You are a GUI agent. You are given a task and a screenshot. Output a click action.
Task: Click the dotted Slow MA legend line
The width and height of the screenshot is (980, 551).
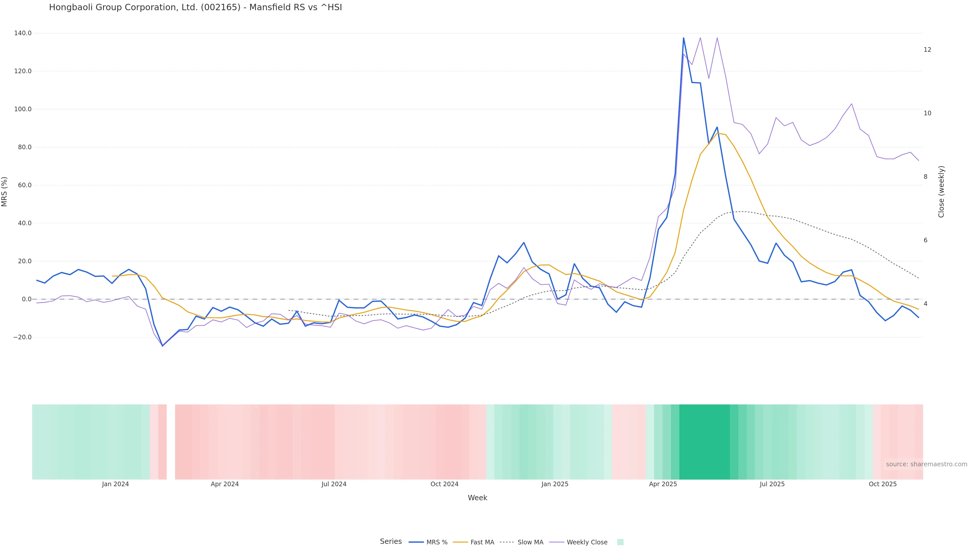[x=507, y=542]
